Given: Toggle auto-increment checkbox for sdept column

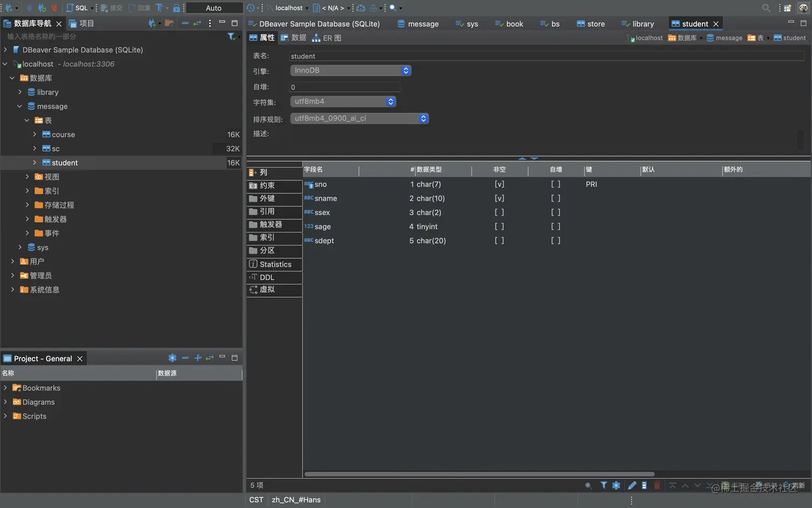Looking at the screenshot, I should [556, 241].
